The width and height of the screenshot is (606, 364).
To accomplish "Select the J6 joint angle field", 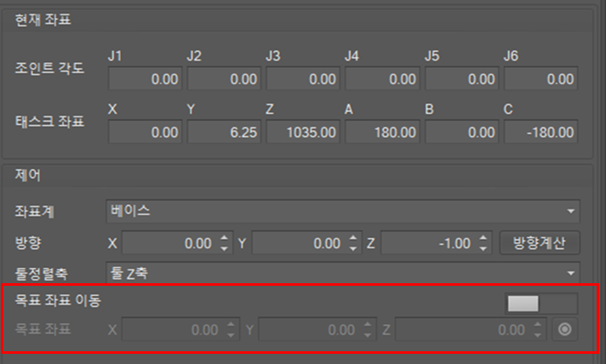I will [x=541, y=79].
